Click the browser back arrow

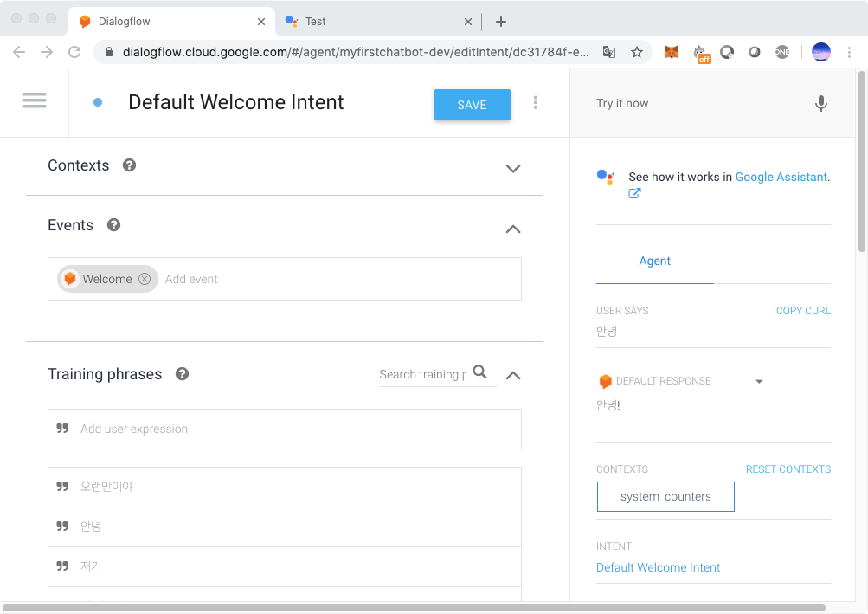(x=19, y=52)
